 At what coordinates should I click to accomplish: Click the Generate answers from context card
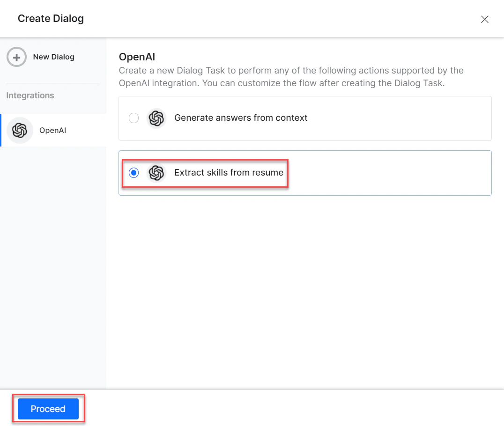tap(304, 118)
